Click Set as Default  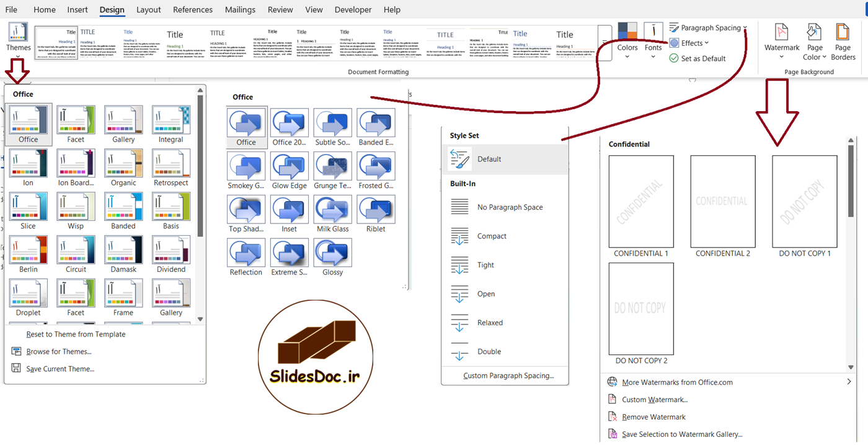pos(697,58)
